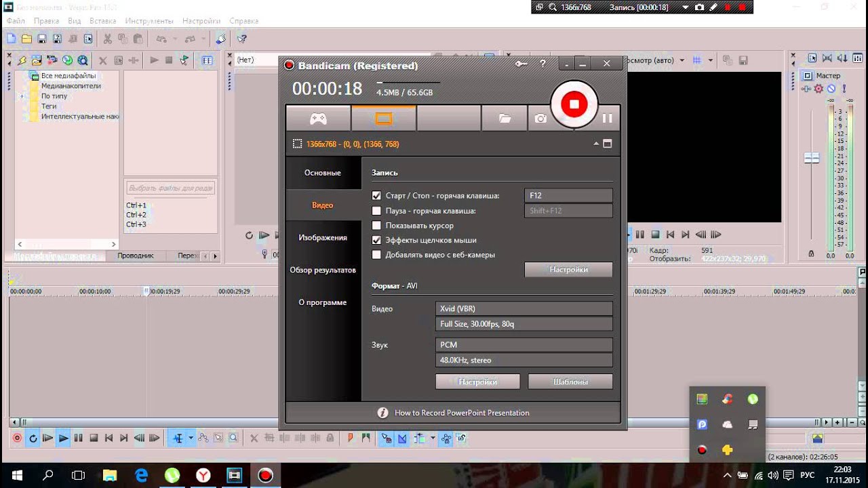Click the Bandicam key registration icon
This screenshot has height=488, width=868.
click(x=521, y=64)
